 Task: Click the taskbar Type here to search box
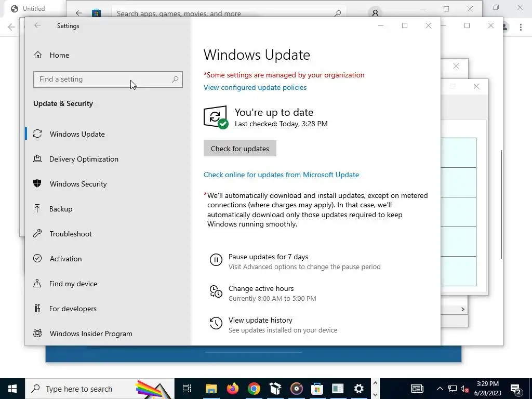(100, 389)
